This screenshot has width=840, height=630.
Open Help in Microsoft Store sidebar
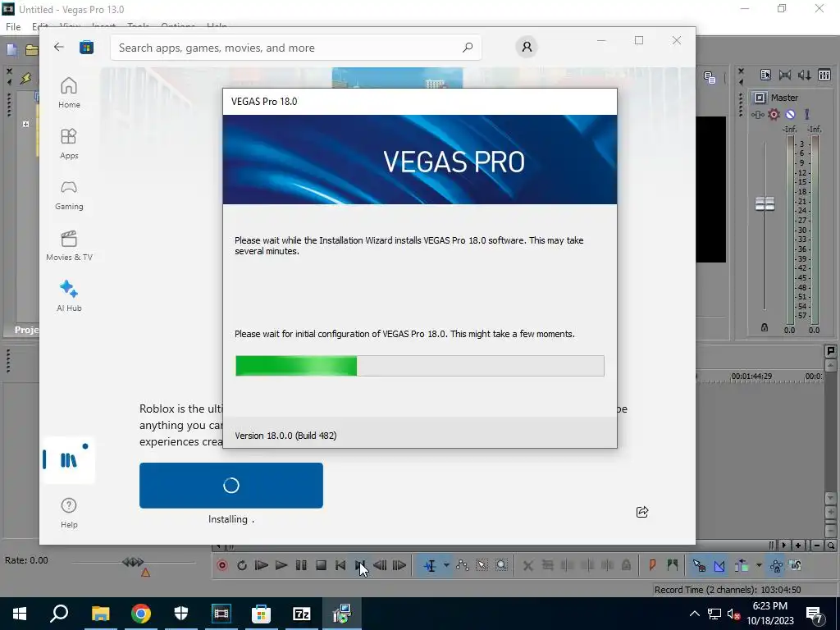[69, 512]
